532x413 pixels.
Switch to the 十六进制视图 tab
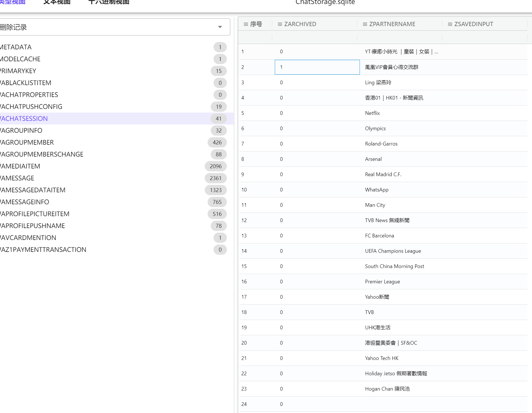(x=109, y=2)
